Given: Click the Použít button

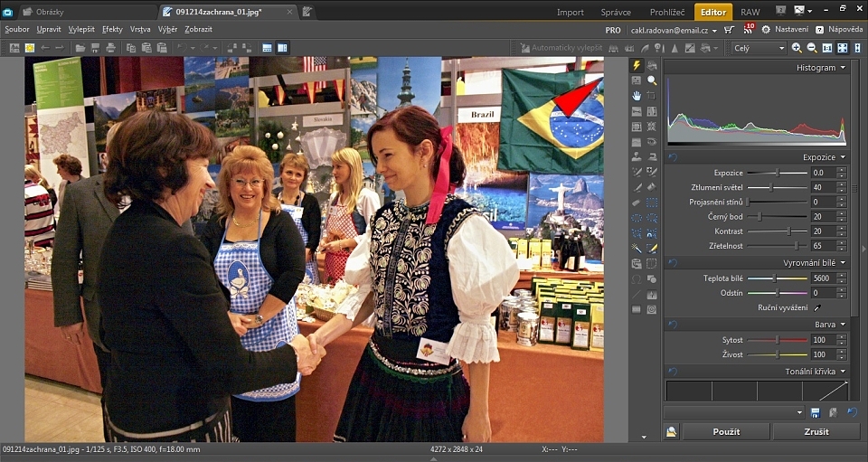Looking at the screenshot, I should [726, 432].
